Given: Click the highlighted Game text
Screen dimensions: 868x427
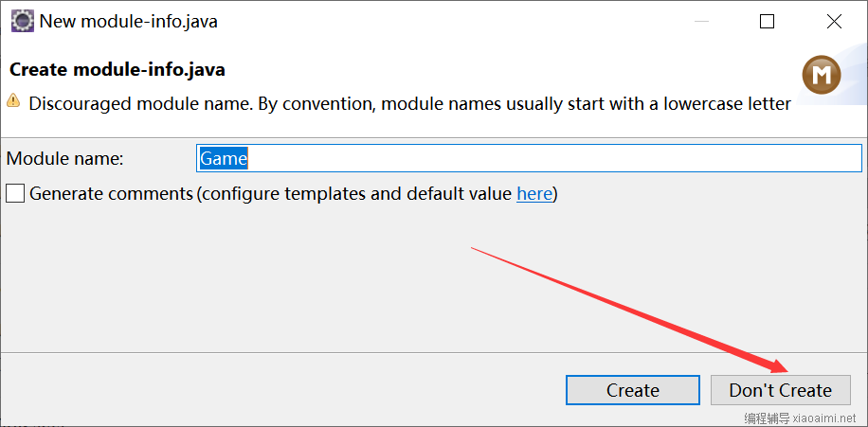Looking at the screenshot, I should [x=223, y=159].
